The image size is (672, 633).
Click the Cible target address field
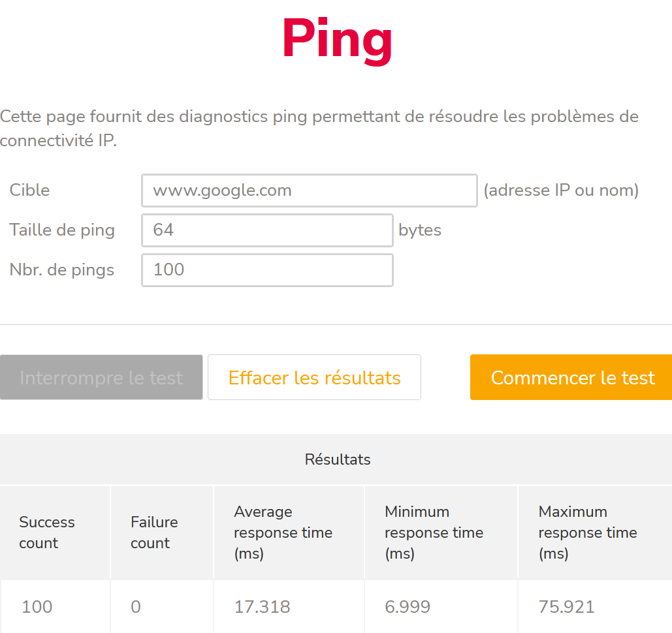click(x=309, y=191)
